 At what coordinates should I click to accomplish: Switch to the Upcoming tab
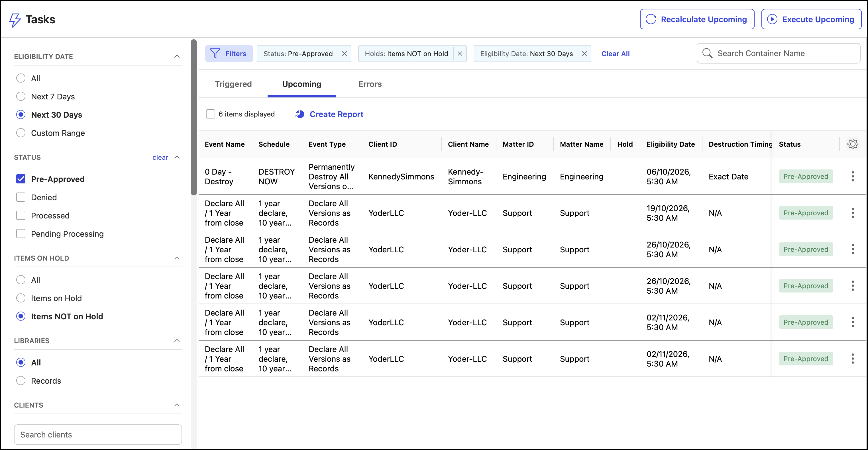click(301, 84)
